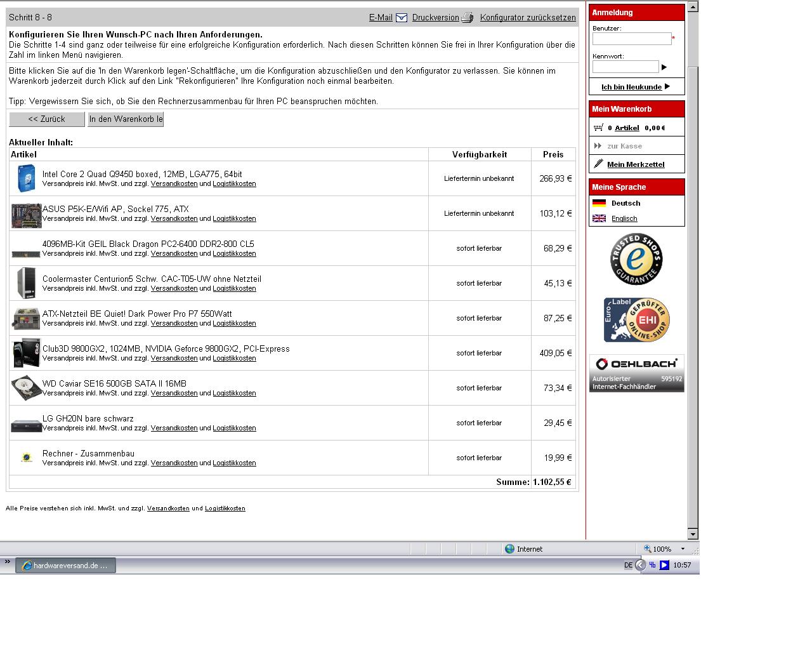The width and height of the screenshot is (812, 650).
Task: Click the login arrow beside the Kennwort field
Action: pyautogui.click(x=664, y=67)
